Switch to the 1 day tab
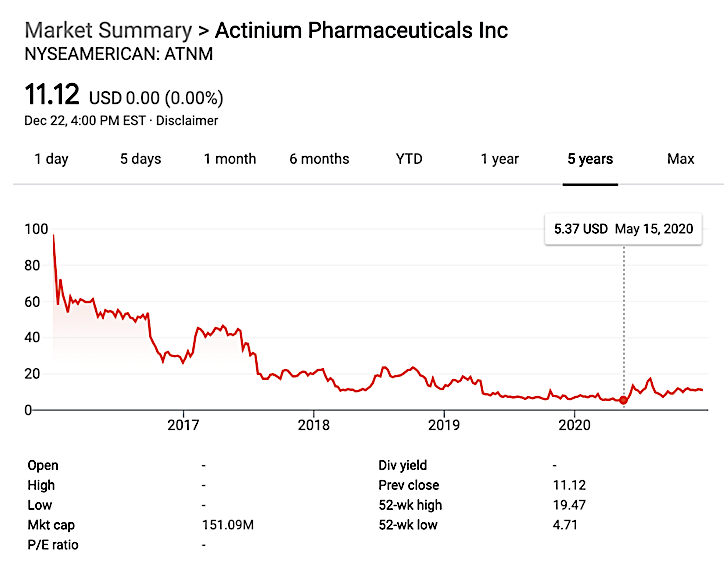This screenshot has height=568, width=728. (51, 159)
